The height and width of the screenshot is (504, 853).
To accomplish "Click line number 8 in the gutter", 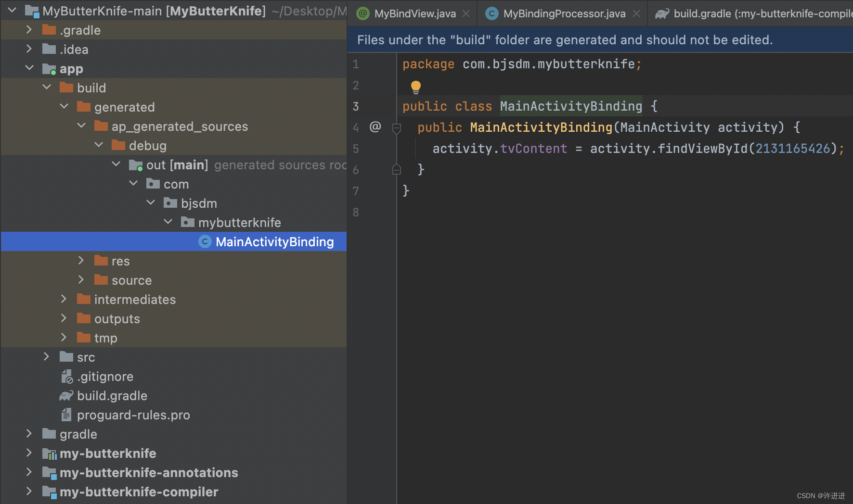I will (356, 212).
